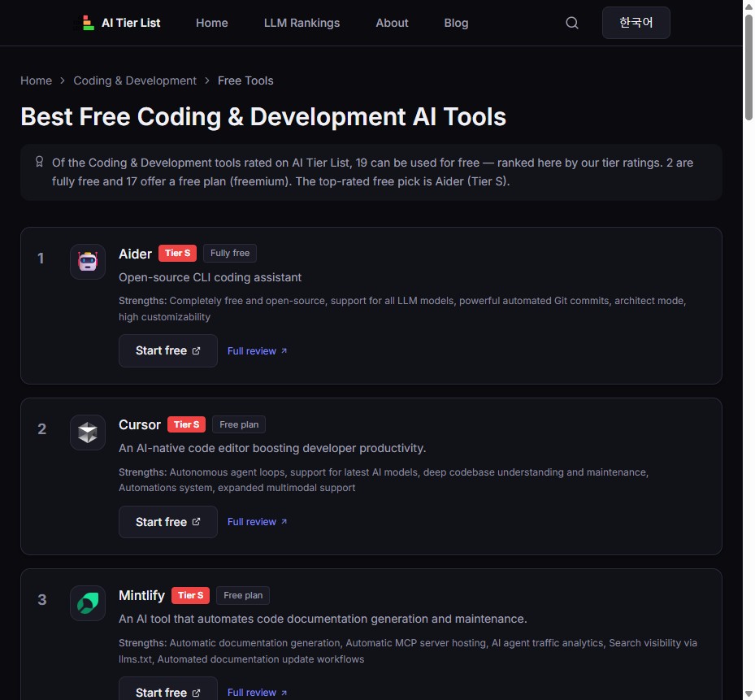The image size is (755, 700).
Task: Click the Mintlify leaf logo thumbnail
Action: (x=88, y=603)
